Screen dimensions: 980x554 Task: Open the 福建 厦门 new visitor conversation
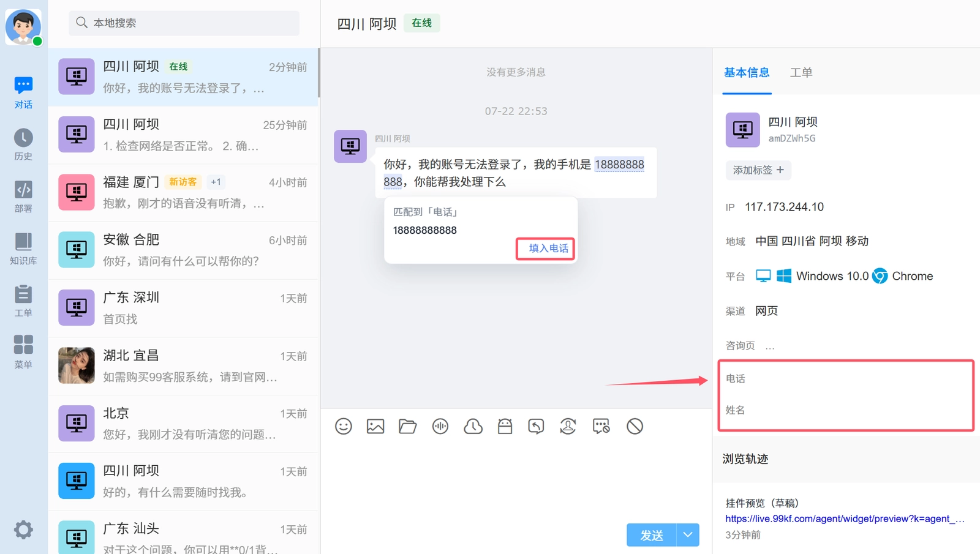point(183,193)
